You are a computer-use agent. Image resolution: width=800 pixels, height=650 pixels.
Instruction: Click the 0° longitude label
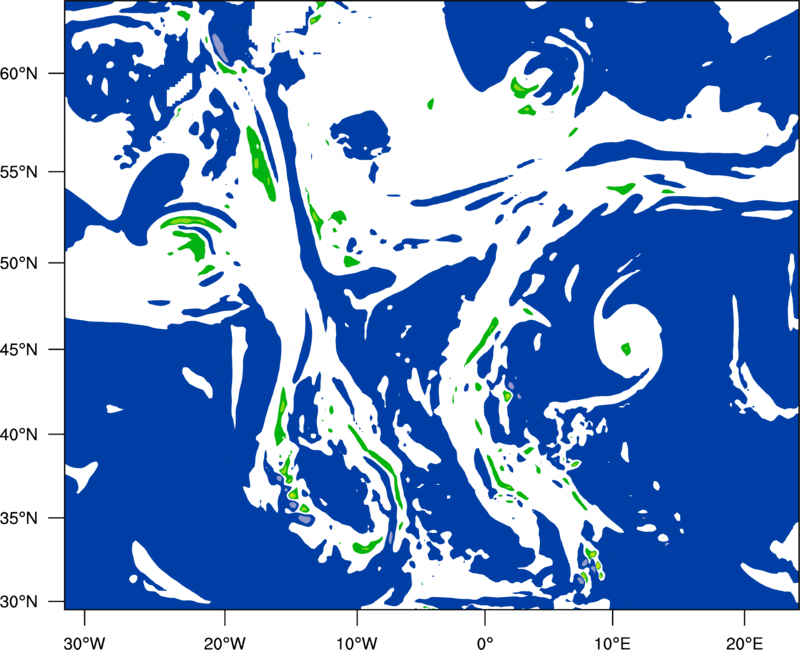click(x=485, y=642)
